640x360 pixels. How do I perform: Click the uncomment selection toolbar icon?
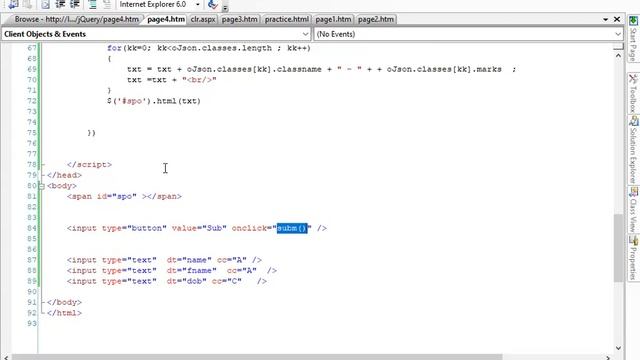click(107, 4)
